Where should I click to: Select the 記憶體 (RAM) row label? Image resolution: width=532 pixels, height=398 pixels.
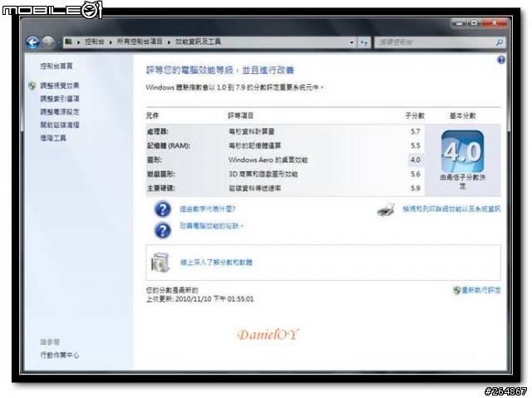click(x=168, y=145)
